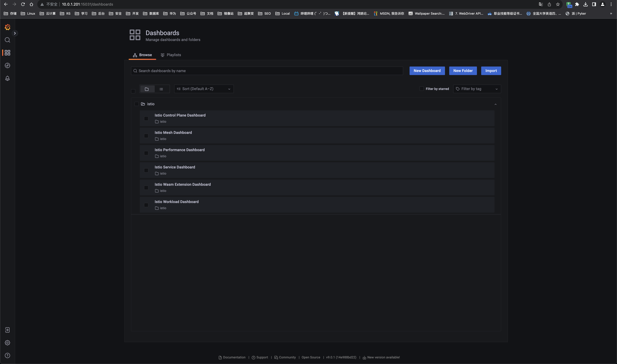Open the SEO bookmarks folder
Screen dimensions: 617x364
coord(264,13)
